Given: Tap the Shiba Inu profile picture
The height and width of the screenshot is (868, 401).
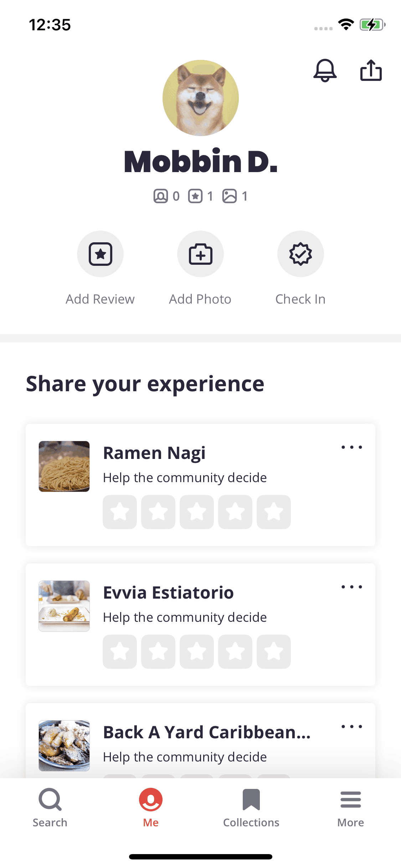Looking at the screenshot, I should click(x=201, y=98).
